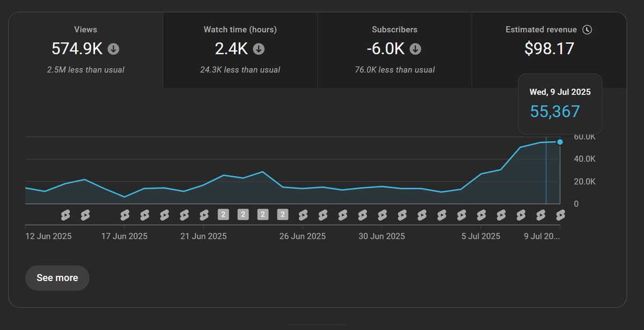This screenshot has width=644, height=330.
Task: Open the "2" videos badge for 24 Jun
Action: click(x=263, y=215)
